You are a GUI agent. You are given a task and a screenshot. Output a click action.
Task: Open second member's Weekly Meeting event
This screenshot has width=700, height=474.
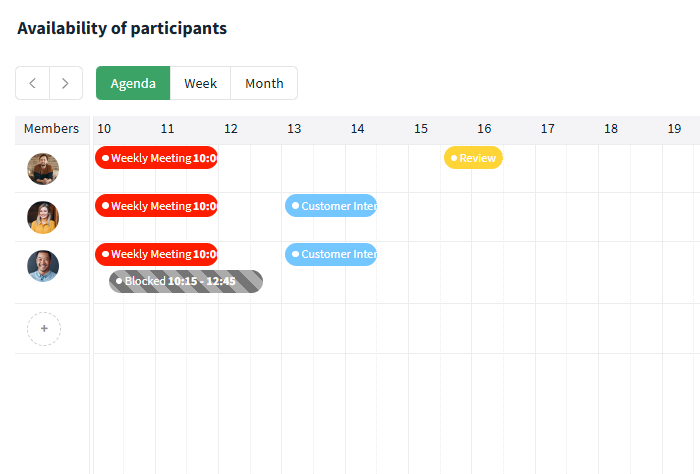click(156, 206)
